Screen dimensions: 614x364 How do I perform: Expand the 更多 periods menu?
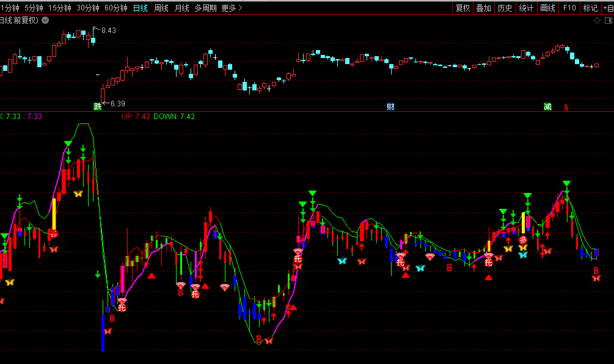point(232,8)
